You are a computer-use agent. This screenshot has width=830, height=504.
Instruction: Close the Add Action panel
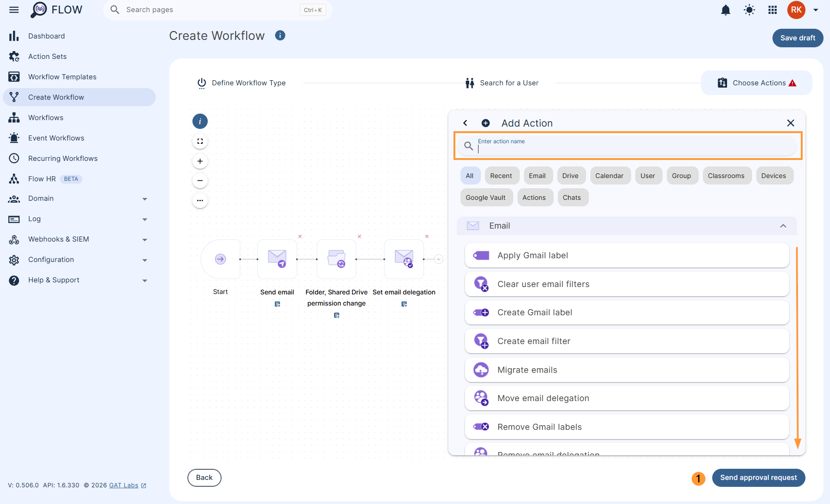pyautogui.click(x=791, y=123)
